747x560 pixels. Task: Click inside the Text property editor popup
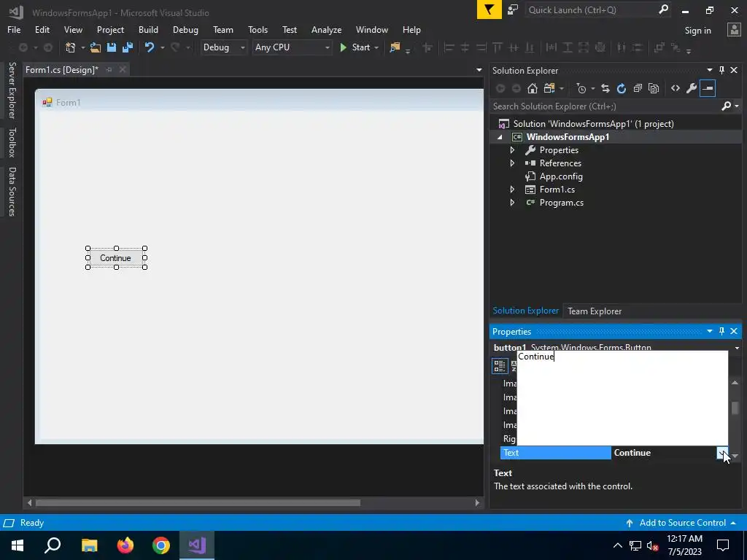point(622,398)
